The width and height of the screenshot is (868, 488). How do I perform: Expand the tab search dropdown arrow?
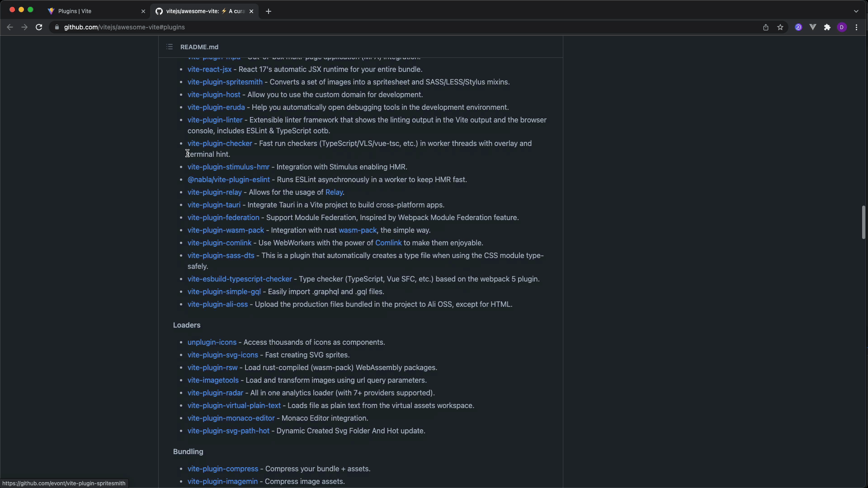pos(856,11)
